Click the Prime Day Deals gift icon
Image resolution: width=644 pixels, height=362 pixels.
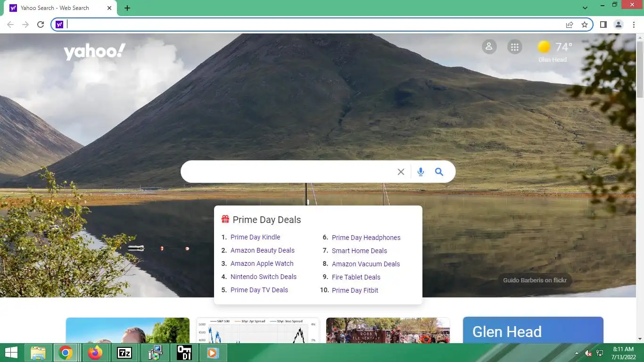[225, 219]
